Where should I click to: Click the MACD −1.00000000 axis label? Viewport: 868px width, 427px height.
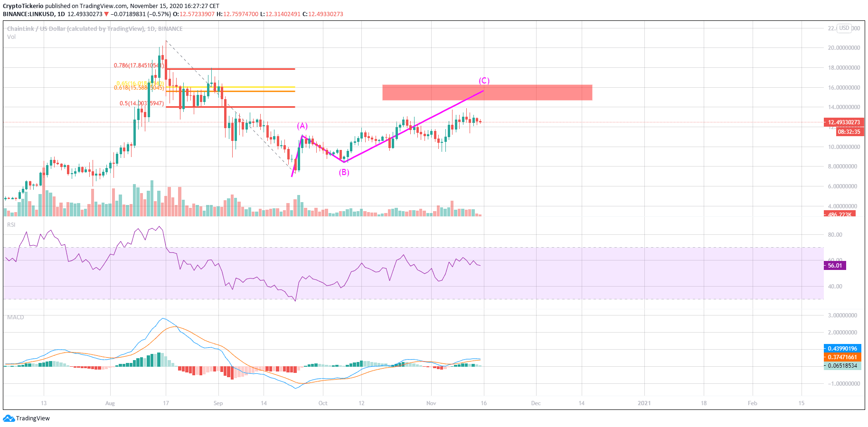click(x=843, y=384)
